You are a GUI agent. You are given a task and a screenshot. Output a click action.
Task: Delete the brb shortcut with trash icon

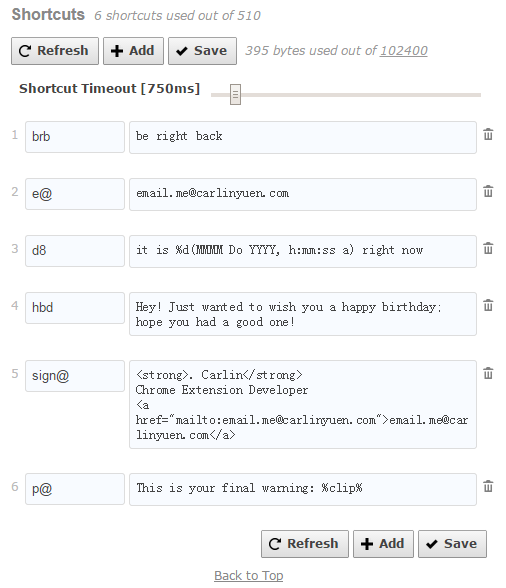[488, 134]
